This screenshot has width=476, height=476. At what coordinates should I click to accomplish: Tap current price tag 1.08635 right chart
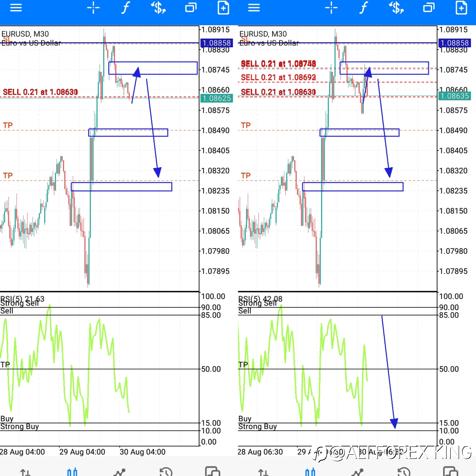tap(455, 96)
